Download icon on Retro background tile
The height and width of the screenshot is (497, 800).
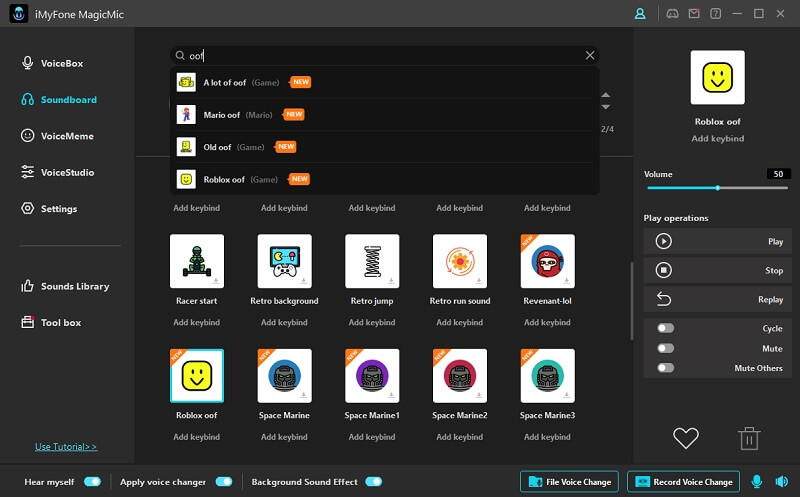(304, 281)
